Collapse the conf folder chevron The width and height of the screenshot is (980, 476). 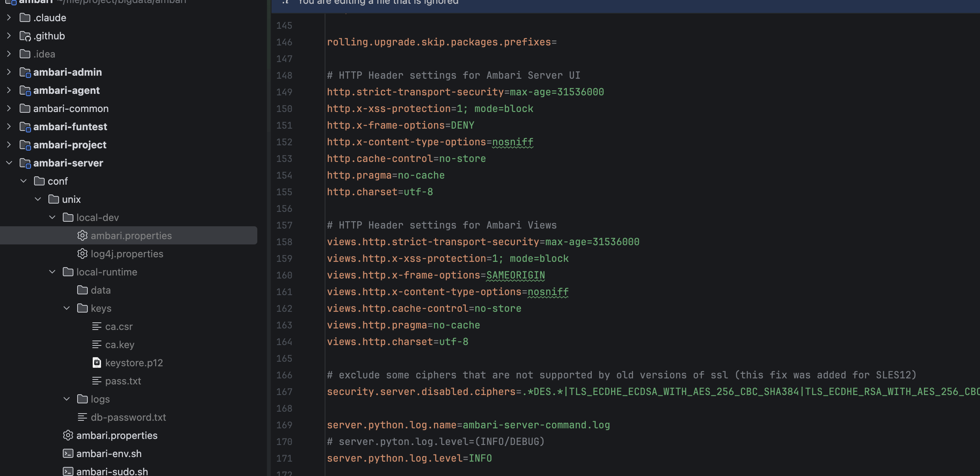click(x=23, y=181)
